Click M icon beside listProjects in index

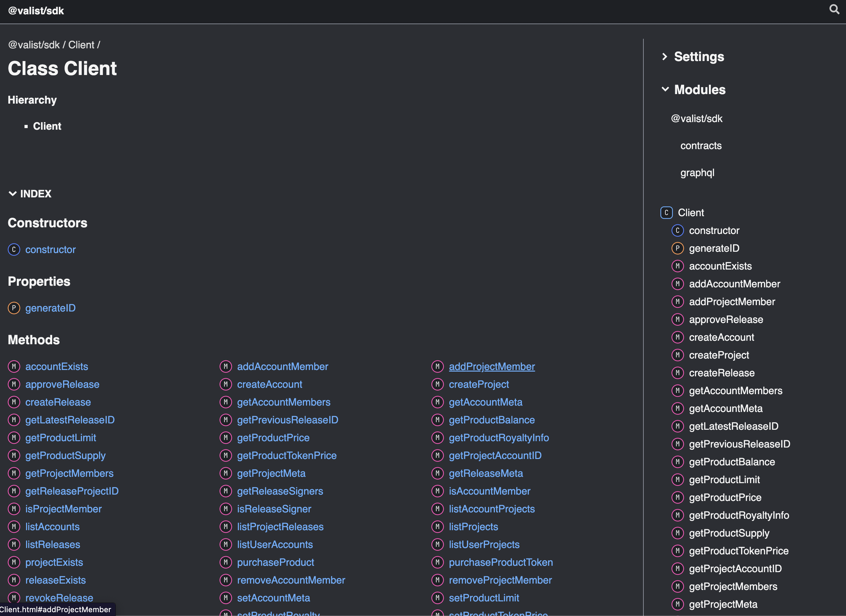pyautogui.click(x=438, y=527)
